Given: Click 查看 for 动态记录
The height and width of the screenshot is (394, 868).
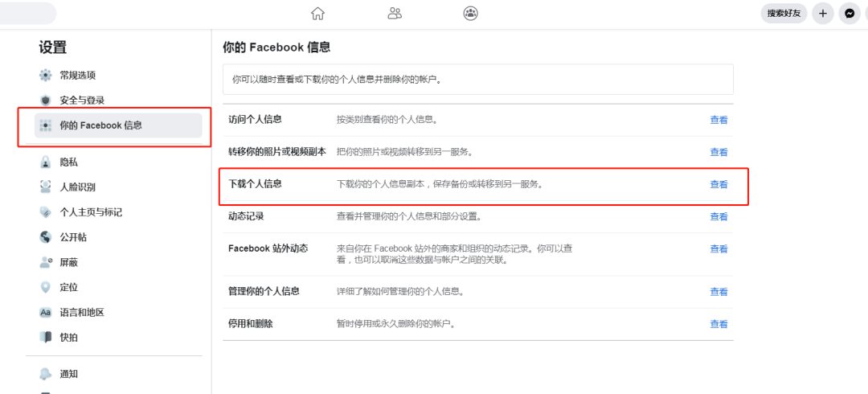Looking at the screenshot, I should [x=719, y=216].
